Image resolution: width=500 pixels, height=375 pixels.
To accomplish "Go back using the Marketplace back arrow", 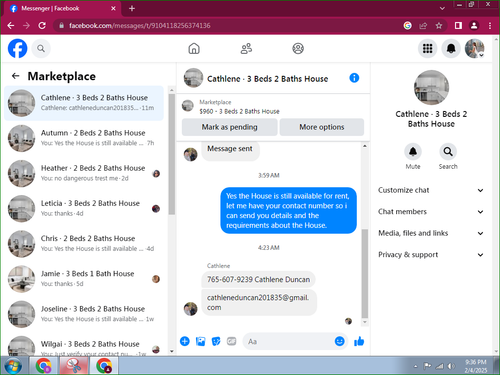I will pos(15,76).
